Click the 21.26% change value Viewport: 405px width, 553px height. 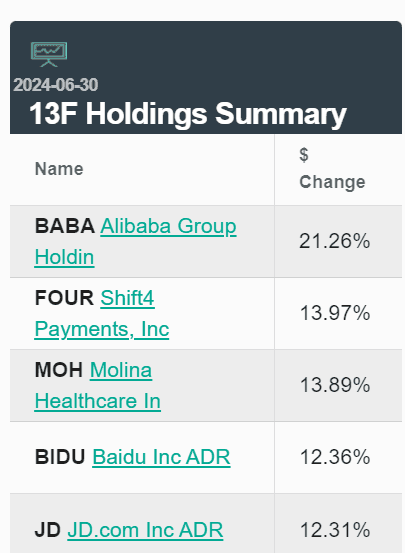point(335,242)
